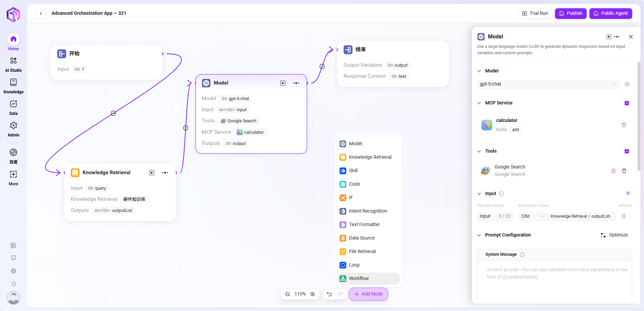644x311 pixels.
Task: Add a new MCP Service
Action: click(x=627, y=103)
